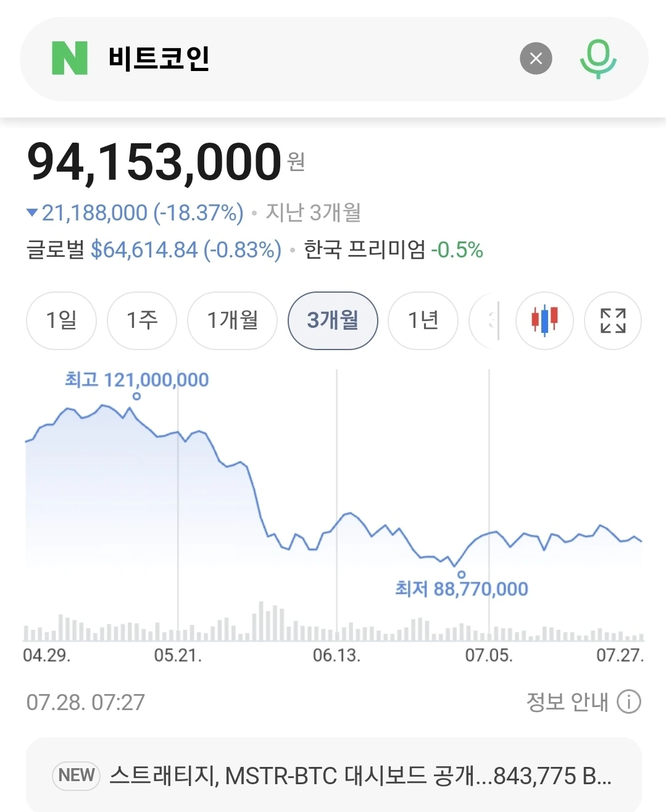Click the 최저 88,770,000 low point marker
The width and height of the screenshot is (666, 812).
(461, 574)
